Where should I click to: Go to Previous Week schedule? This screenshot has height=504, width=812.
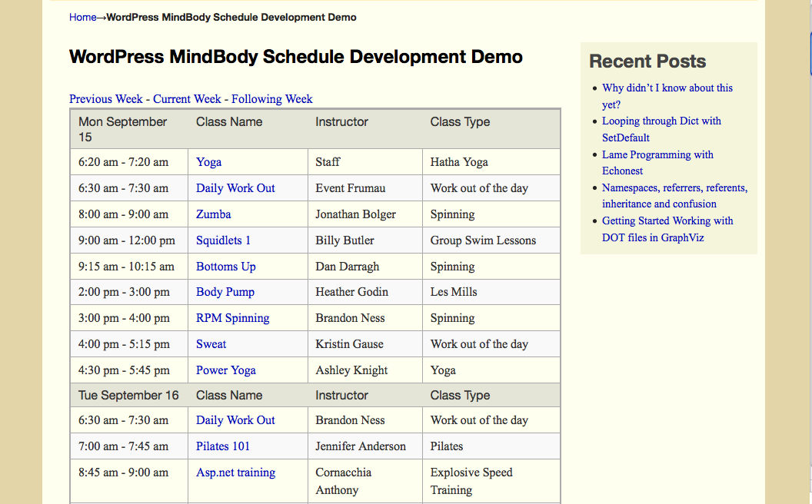(x=106, y=99)
